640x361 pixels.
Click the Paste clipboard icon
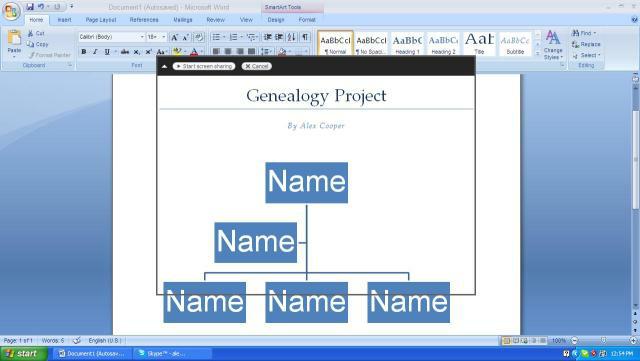14,38
